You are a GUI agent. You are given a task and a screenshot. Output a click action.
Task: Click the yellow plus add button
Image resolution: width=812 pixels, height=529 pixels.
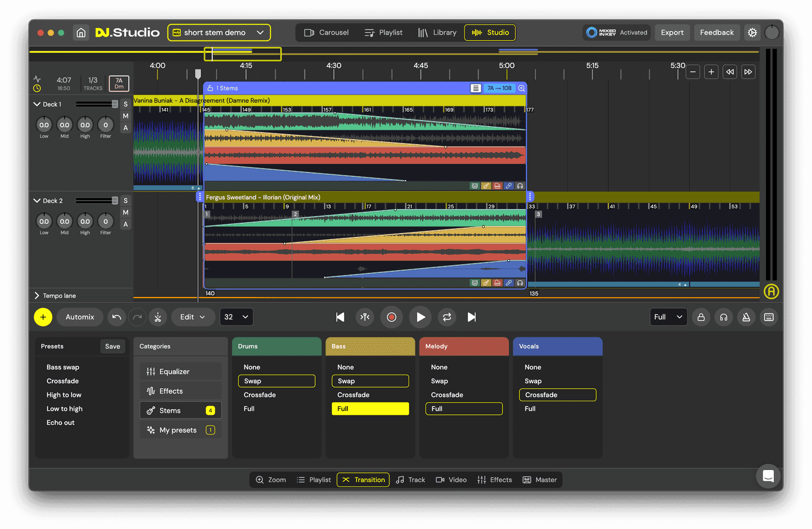tap(43, 317)
